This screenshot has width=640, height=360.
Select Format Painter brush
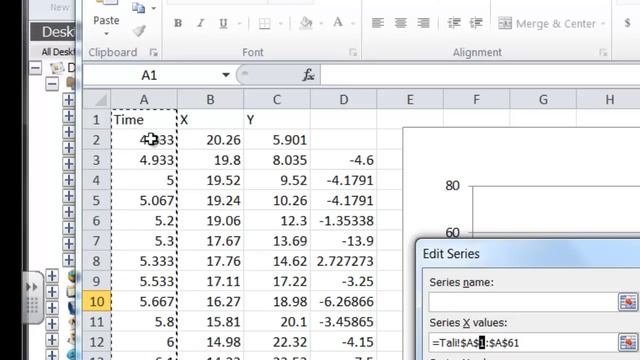pyautogui.click(x=139, y=31)
